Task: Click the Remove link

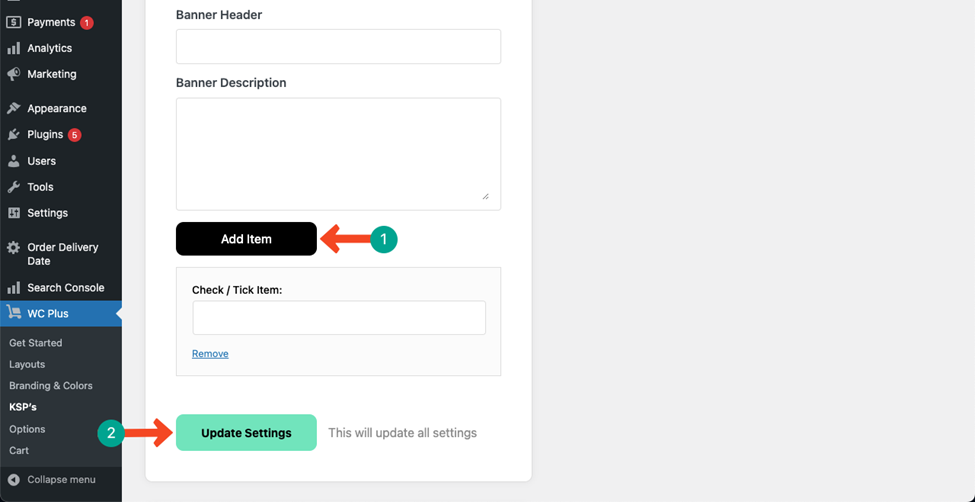Action: tap(210, 354)
